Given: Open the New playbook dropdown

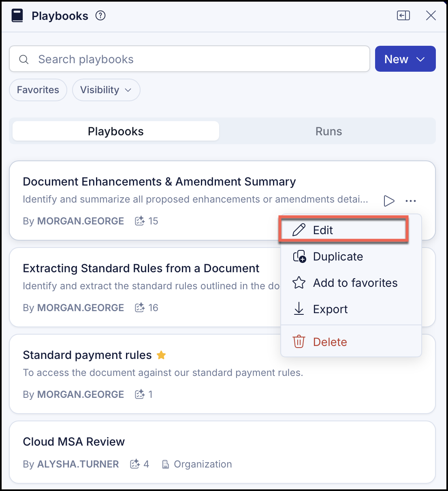Looking at the screenshot, I should 405,59.
